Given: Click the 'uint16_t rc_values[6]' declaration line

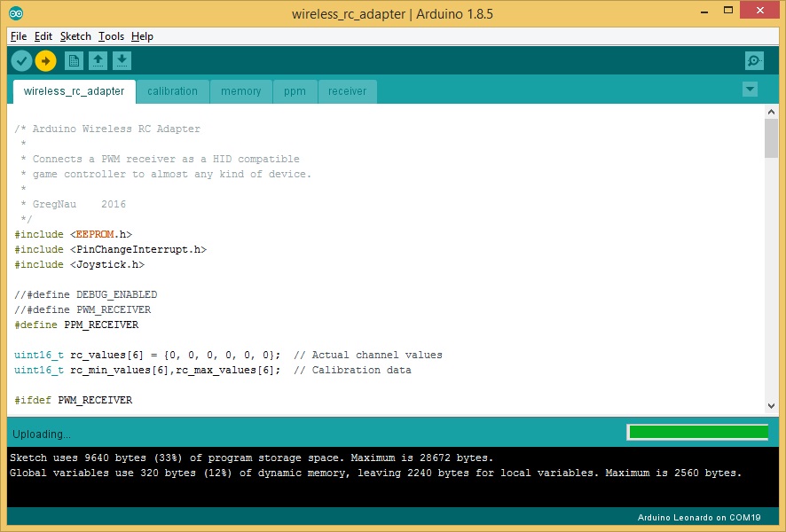Looking at the screenshot, I should point(147,356).
